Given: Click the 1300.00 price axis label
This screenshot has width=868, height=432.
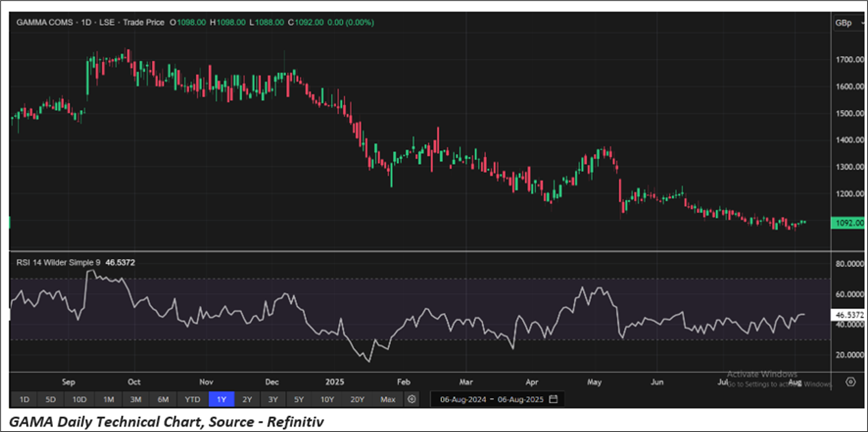Looking at the screenshot, I should (849, 167).
